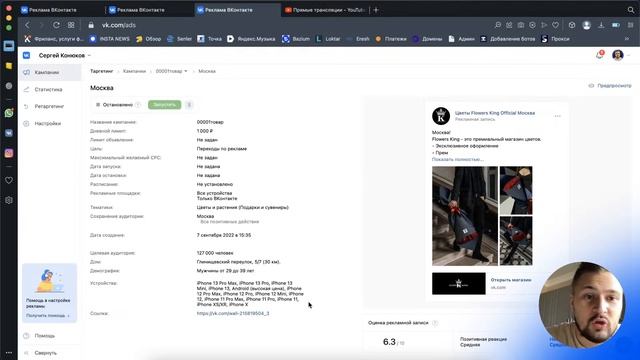Open browser profile icon in toolbar

pyautogui.click(x=587, y=25)
